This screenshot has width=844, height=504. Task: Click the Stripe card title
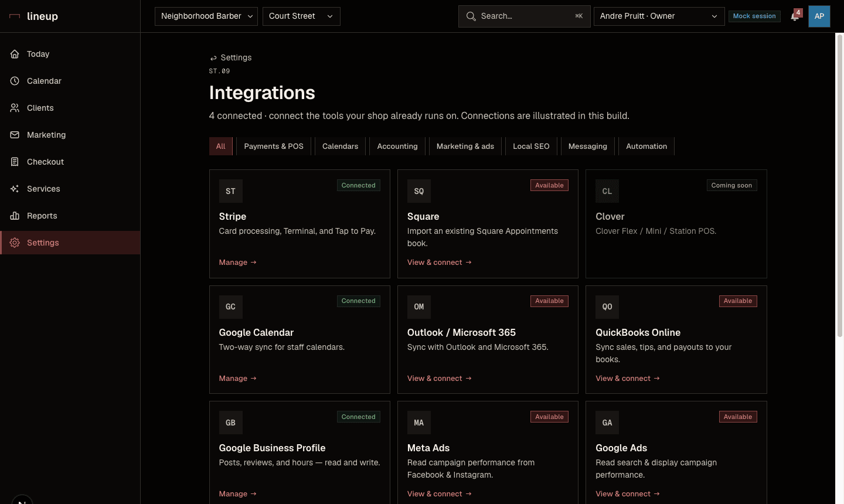click(233, 216)
